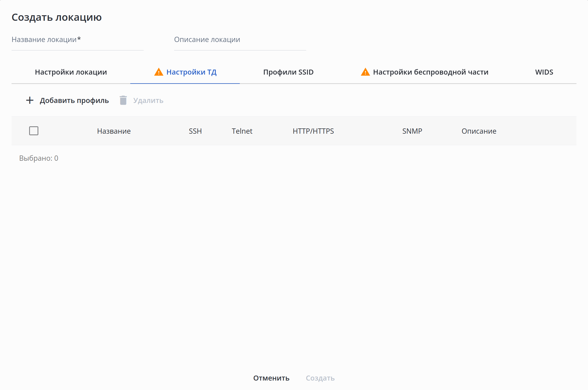Open the Настройки локации tab

coord(71,72)
